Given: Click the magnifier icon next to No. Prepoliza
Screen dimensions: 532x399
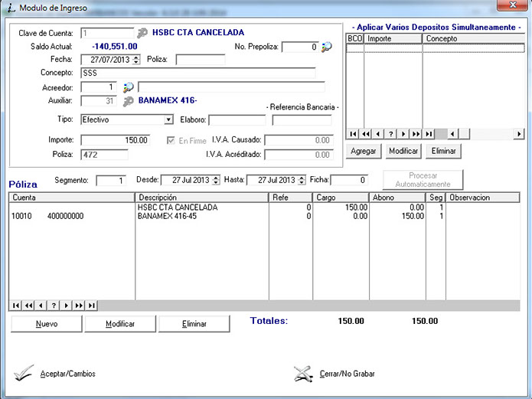Looking at the screenshot, I should tap(327, 47).
